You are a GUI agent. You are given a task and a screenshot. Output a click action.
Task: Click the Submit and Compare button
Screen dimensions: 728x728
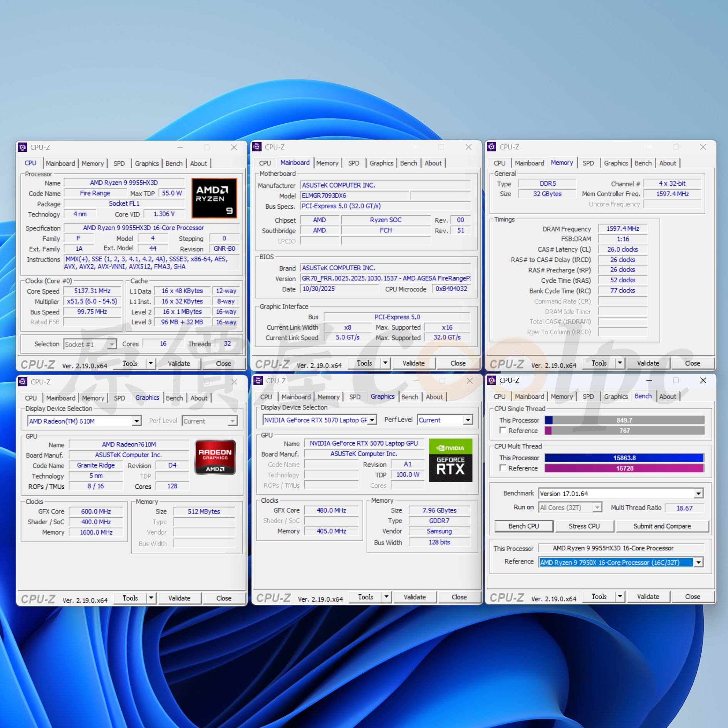[x=662, y=526]
